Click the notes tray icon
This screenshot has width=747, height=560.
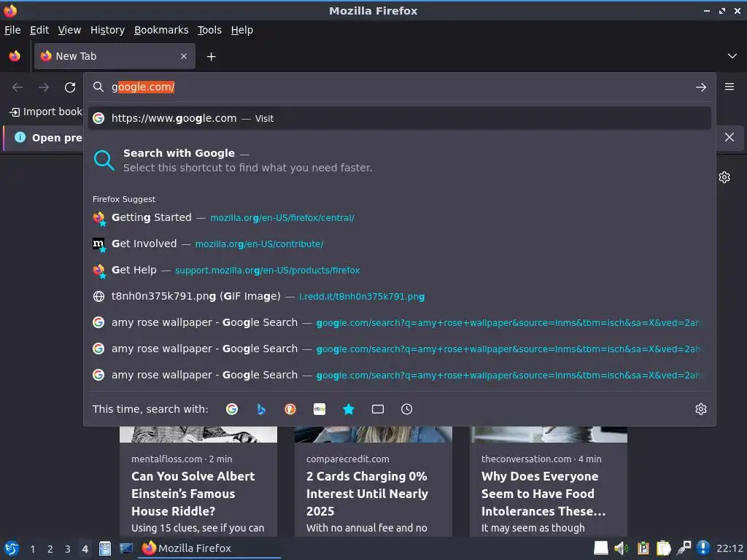(663, 548)
